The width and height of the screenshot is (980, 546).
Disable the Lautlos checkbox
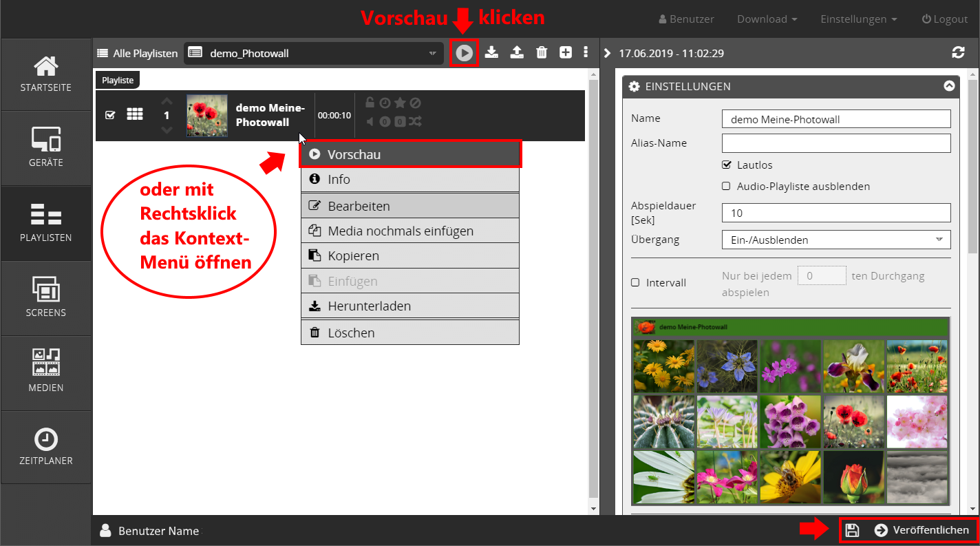(726, 165)
